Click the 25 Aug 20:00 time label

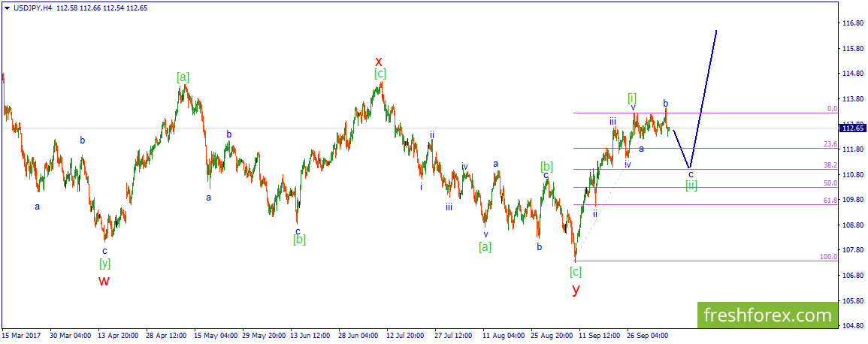[551, 336]
